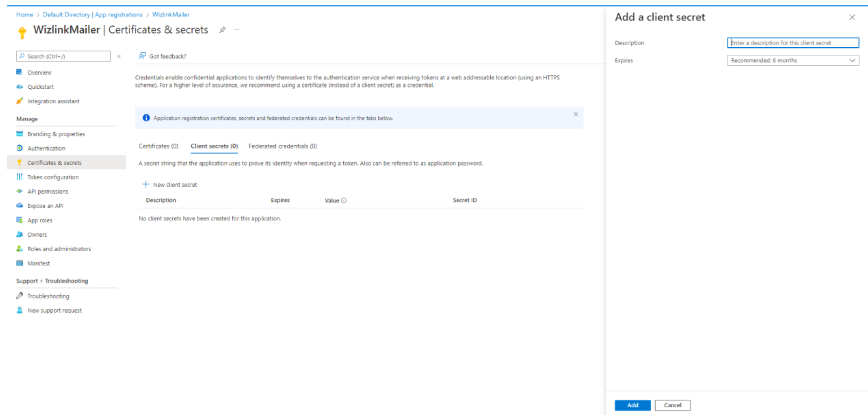Click the yellow key icon beside the WizlinkMailer title

point(22,32)
